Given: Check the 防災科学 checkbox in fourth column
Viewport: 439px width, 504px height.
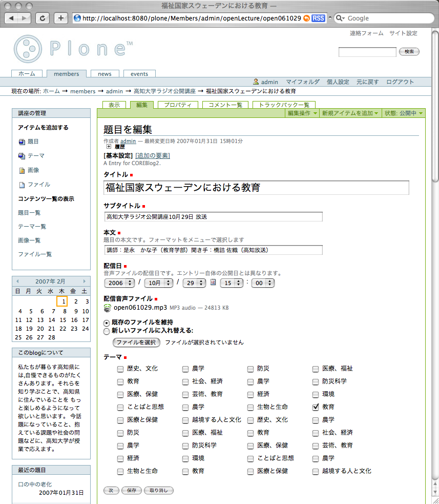Looking at the screenshot, I should tap(316, 381).
